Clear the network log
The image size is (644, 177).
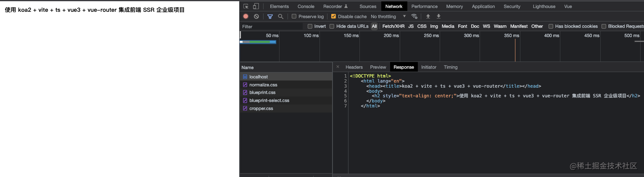(x=256, y=16)
